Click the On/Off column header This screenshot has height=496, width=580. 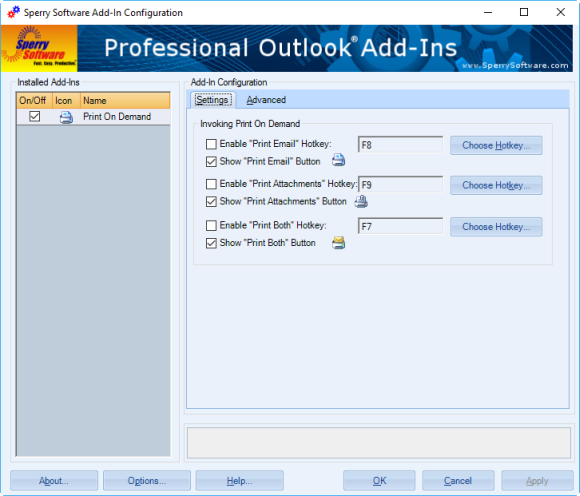(34, 101)
